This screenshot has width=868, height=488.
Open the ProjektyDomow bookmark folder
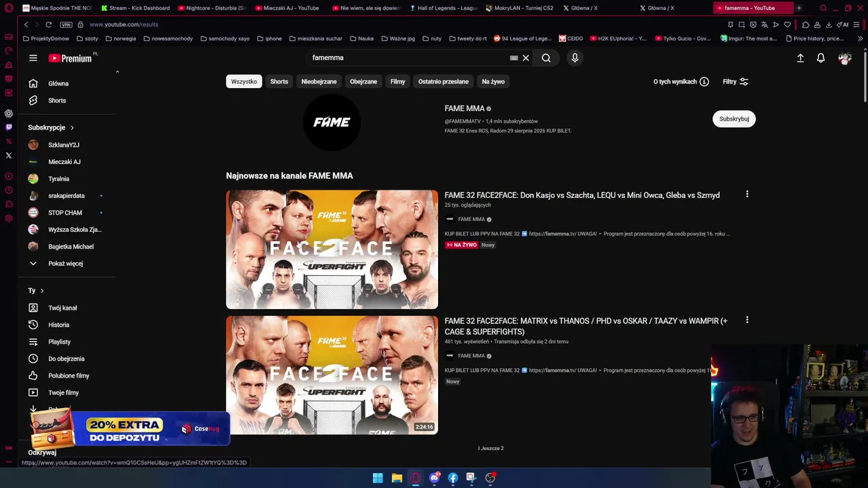tap(46, 39)
